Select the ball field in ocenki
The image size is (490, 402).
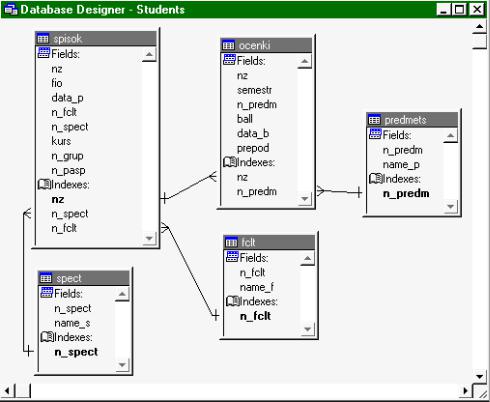pos(245,119)
